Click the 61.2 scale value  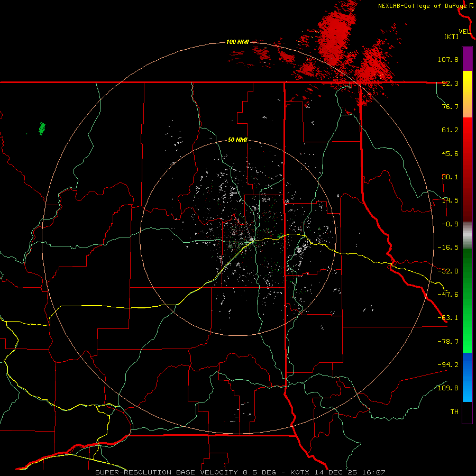[x=450, y=130]
